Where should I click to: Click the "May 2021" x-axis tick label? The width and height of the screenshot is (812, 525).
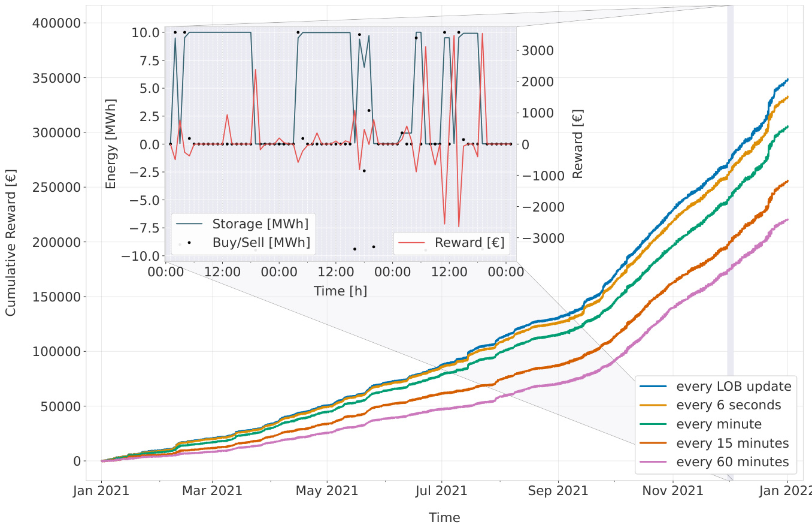pyautogui.click(x=327, y=491)
